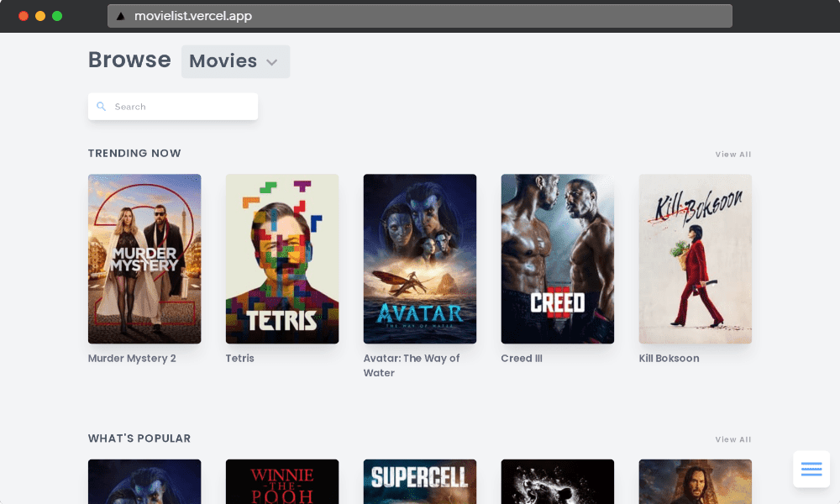Click the Creed III title text
Image resolution: width=840 pixels, height=504 pixels.
coord(522,359)
